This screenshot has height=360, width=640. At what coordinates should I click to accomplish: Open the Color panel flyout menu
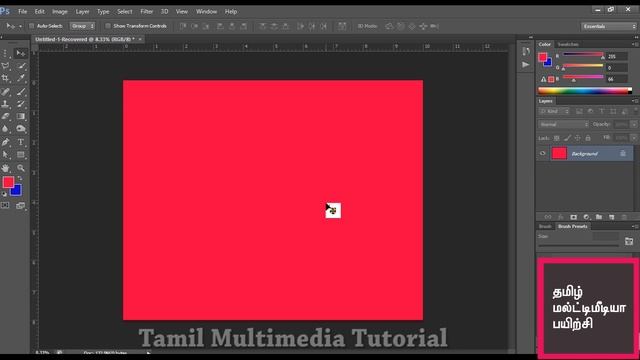(635, 44)
